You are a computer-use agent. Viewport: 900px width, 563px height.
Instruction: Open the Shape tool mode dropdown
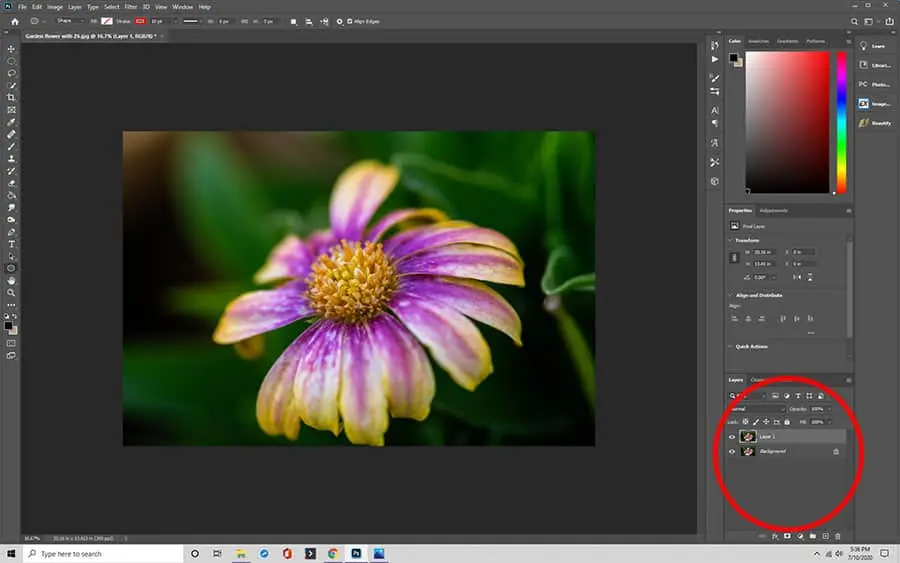pos(69,21)
